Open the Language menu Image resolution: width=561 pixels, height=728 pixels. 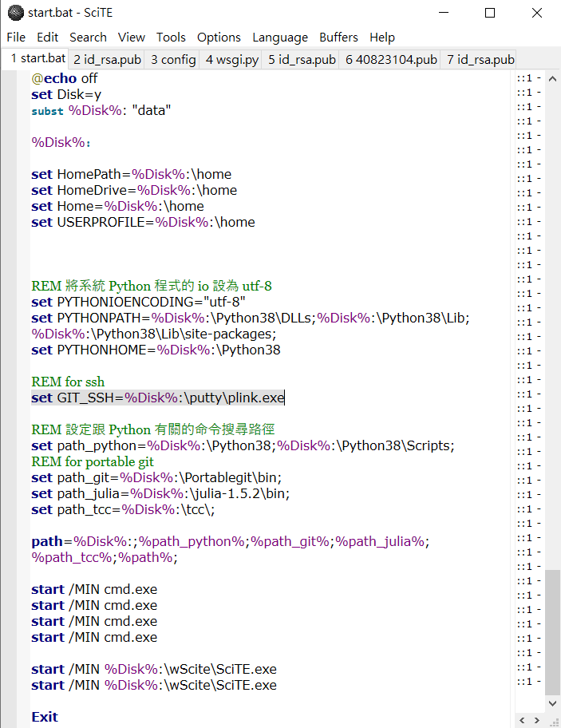(280, 38)
